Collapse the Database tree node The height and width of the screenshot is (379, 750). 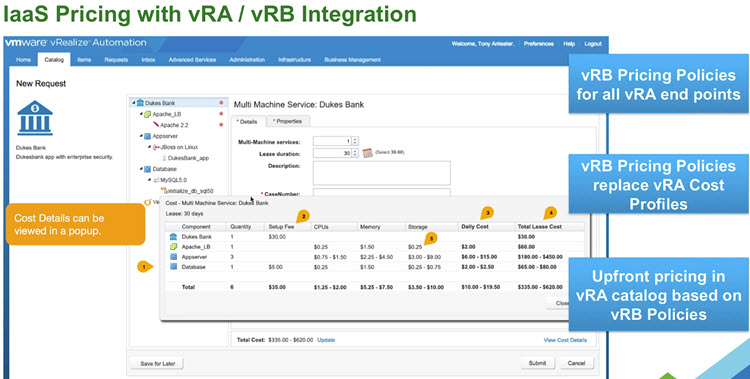click(142, 169)
